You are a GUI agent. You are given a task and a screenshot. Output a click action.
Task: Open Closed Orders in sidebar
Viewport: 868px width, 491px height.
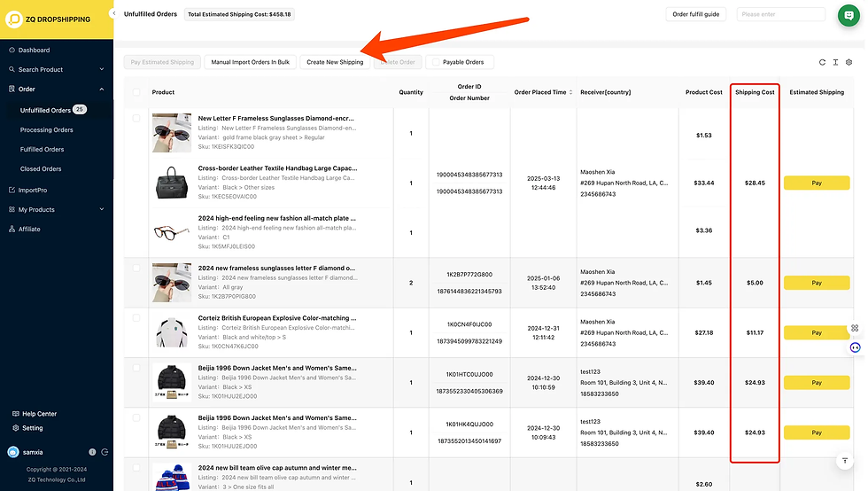[41, 168]
